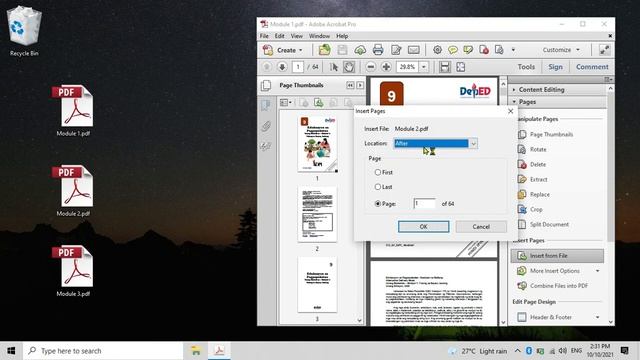Switch to the Comment pane tab
The image size is (640, 360).
tap(592, 67)
